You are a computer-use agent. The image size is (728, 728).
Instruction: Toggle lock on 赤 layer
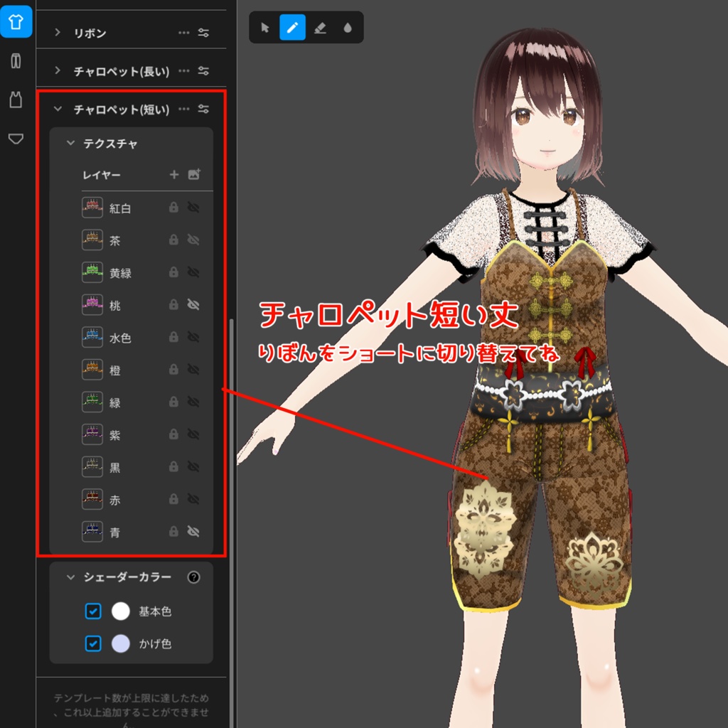click(x=173, y=499)
